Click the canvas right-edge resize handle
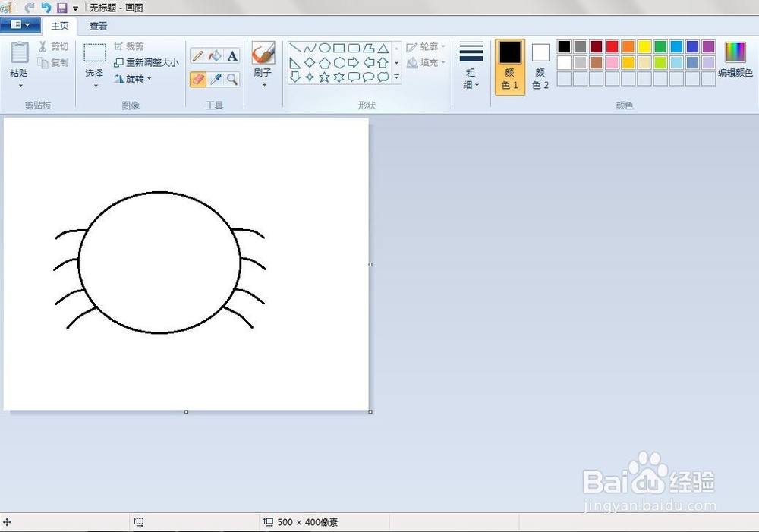 (370, 264)
